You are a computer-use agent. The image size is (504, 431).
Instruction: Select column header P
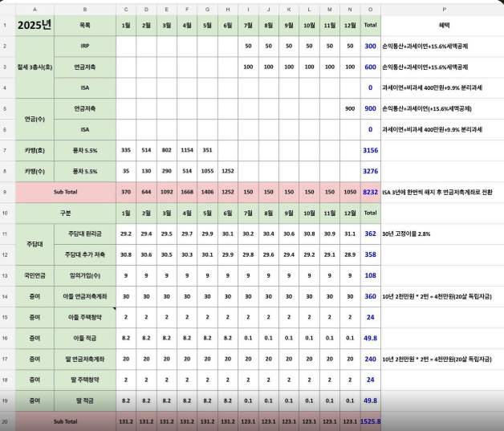tap(445, 10)
